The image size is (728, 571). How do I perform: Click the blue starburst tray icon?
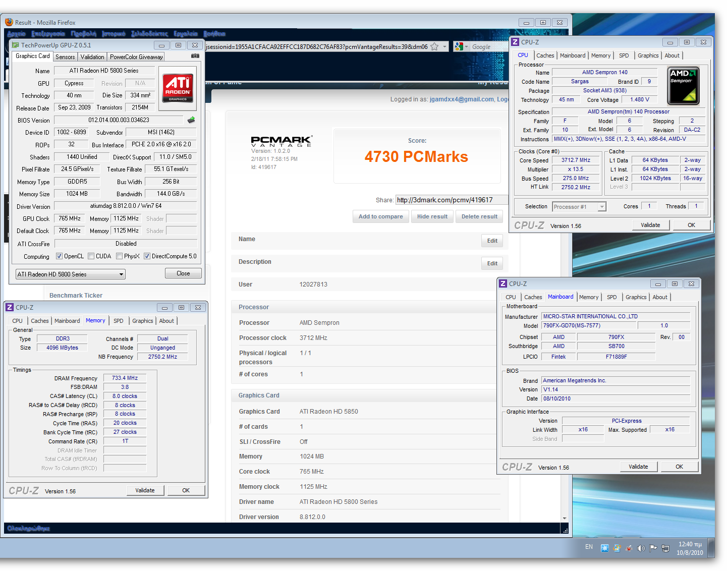[604, 548]
